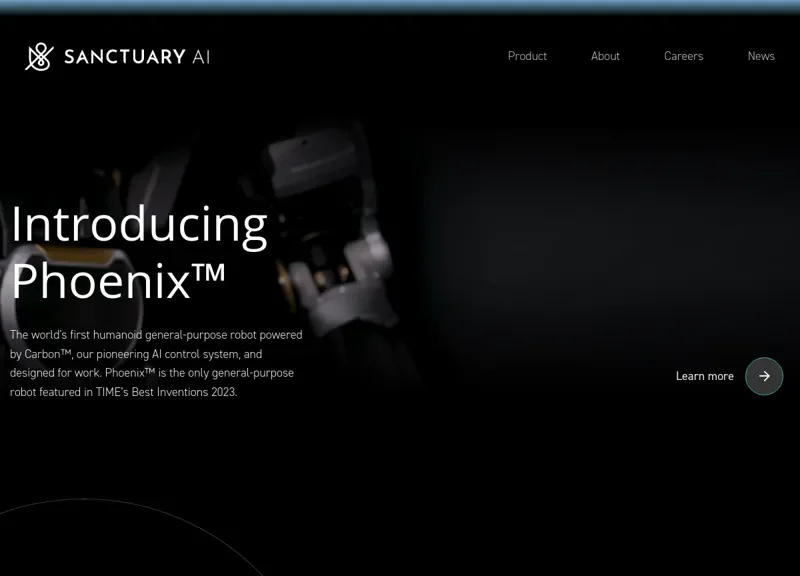Open the Product menu item
800x576 pixels.
[527, 56]
